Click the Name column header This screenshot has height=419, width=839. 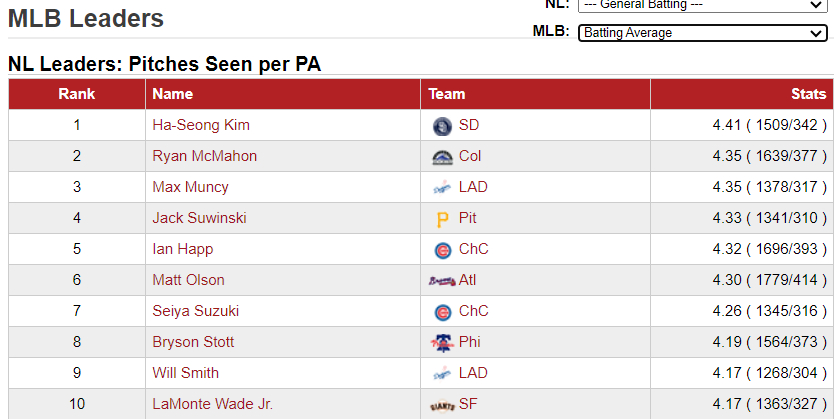[172, 94]
